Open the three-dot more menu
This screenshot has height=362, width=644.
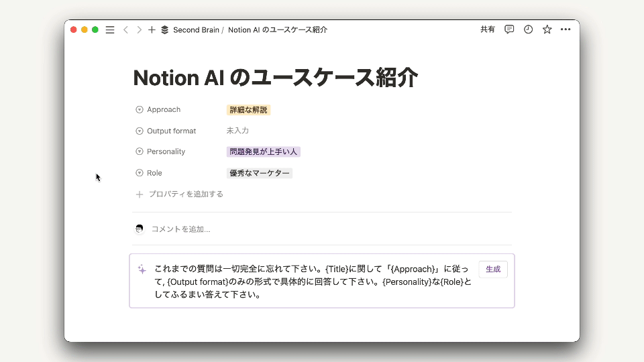[566, 29]
